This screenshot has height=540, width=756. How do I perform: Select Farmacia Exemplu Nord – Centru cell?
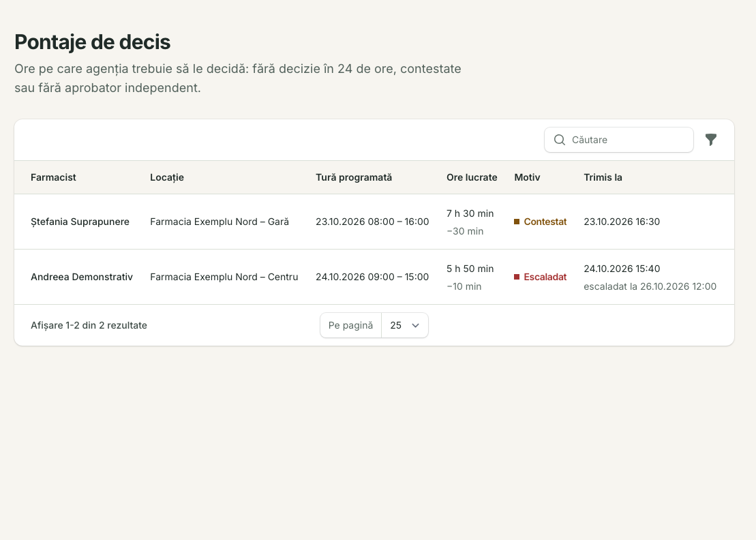pyautogui.click(x=224, y=277)
